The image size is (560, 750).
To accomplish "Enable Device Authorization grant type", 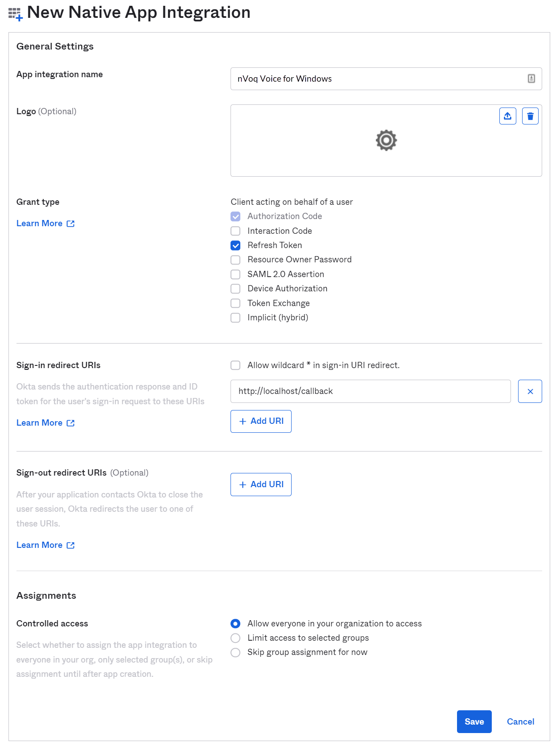I will tap(235, 289).
